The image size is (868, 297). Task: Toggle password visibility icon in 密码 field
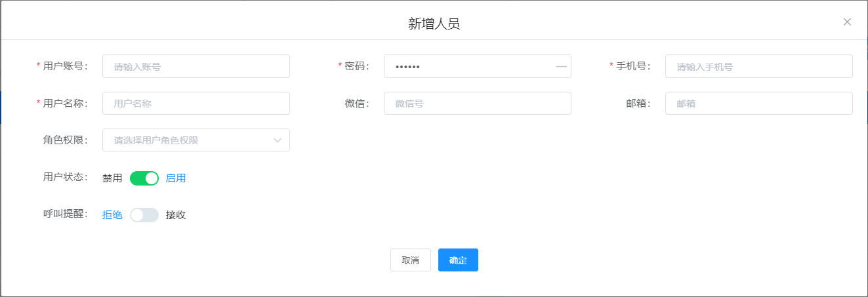[561, 66]
